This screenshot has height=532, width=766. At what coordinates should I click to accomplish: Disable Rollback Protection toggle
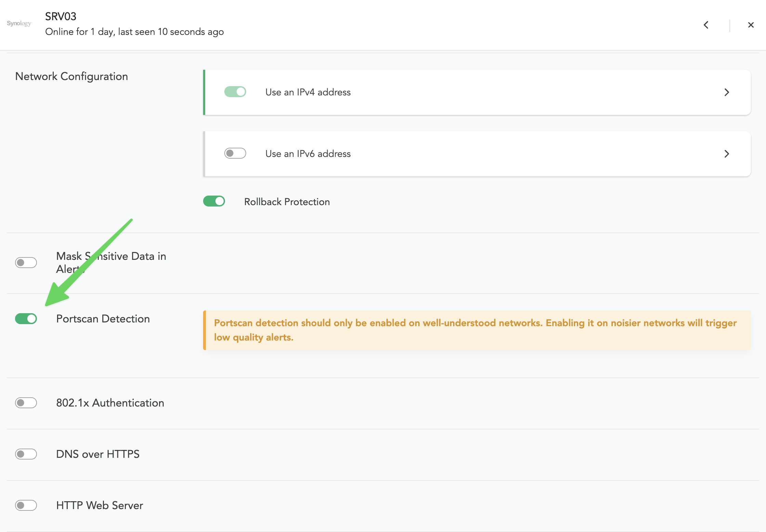[x=214, y=201]
